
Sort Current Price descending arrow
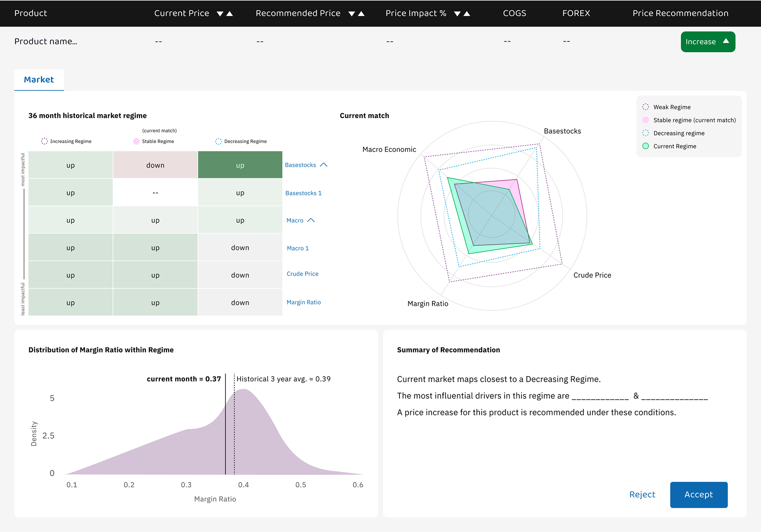pos(220,14)
